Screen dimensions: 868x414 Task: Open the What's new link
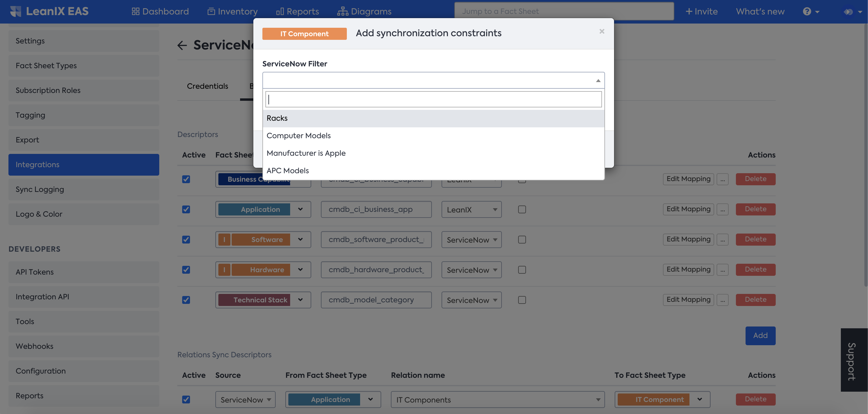tap(760, 11)
